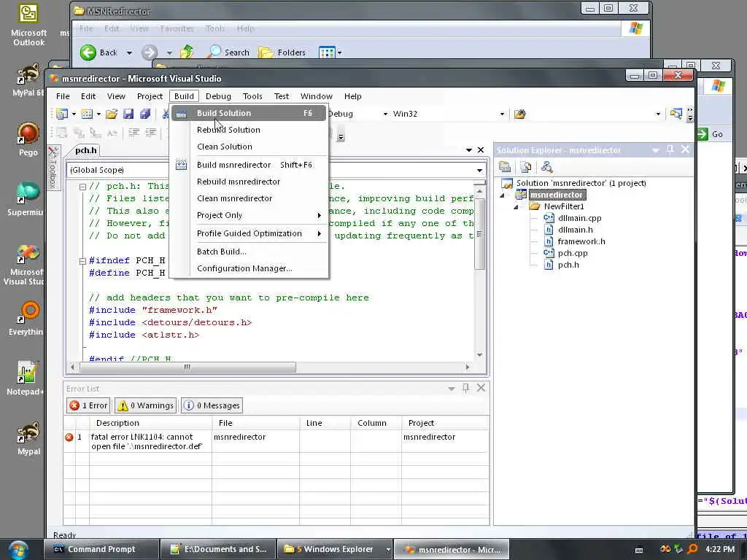Screen dimensions: 747x560
Task: Open Configuration Manager from Build menu
Action: (249, 268)
